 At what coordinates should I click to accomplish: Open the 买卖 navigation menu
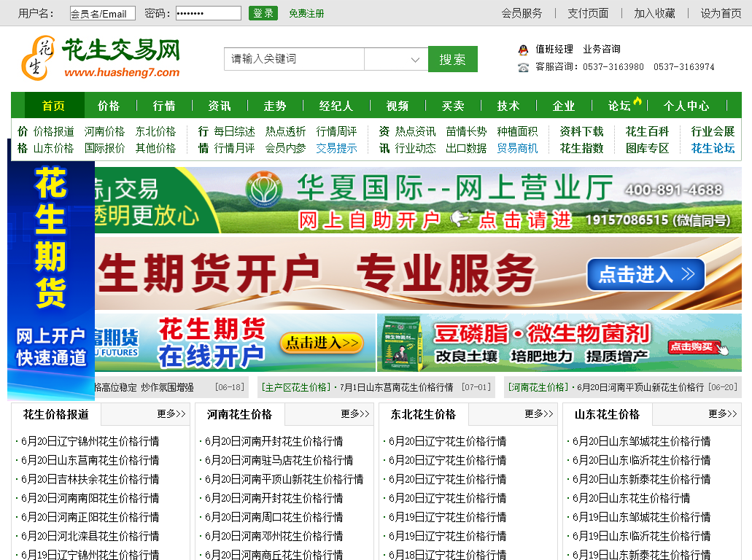click(x=453, y=106)
